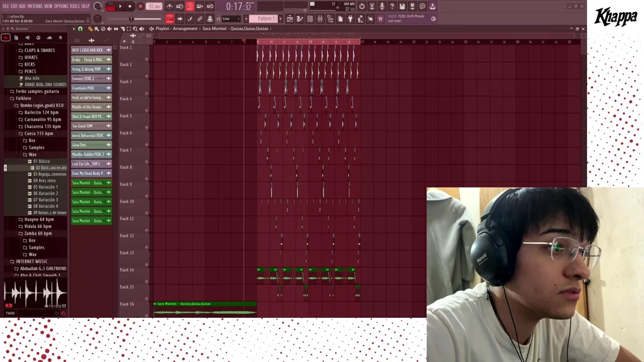Select the mute tool in playlist
644x362 pixels.
pos(109,29)
